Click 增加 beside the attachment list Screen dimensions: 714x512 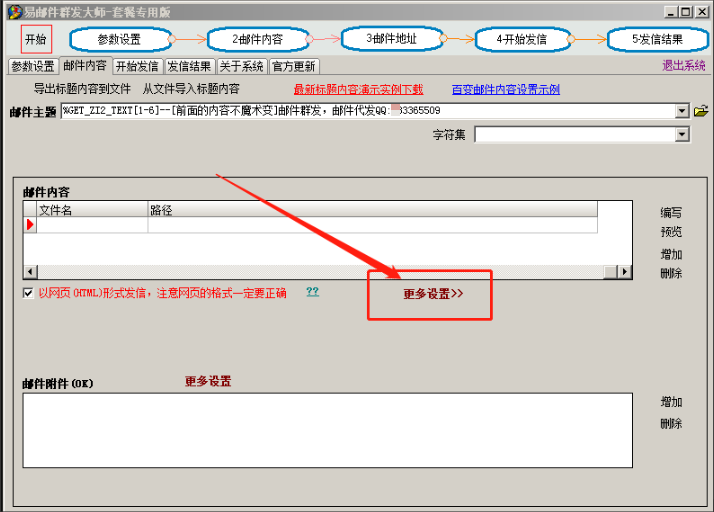[x=671, y=402]
